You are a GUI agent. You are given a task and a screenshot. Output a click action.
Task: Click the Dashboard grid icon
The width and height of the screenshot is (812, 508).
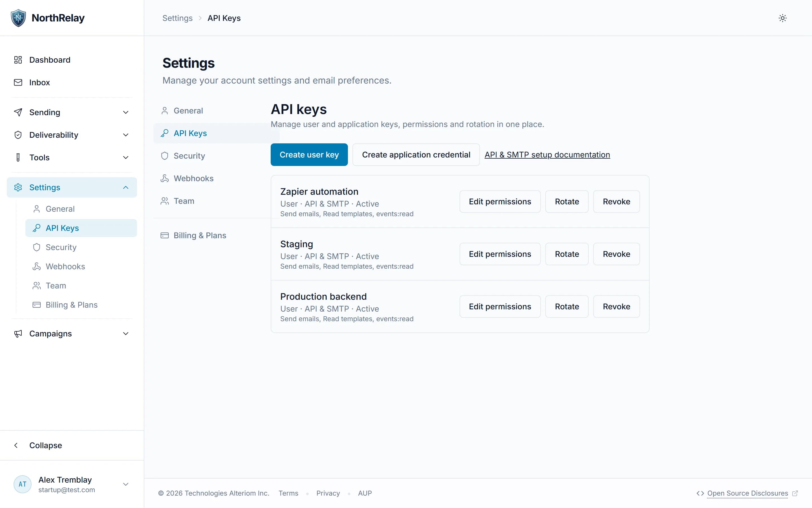[18, 60]
